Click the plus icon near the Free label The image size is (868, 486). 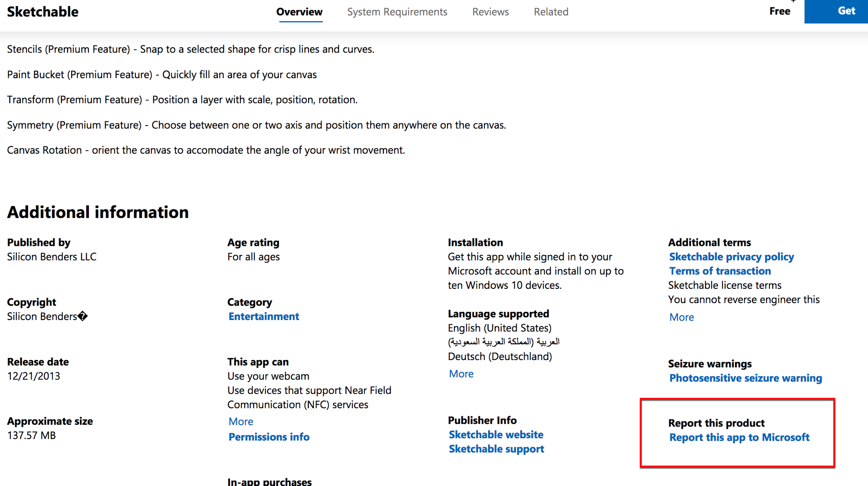(x=793, y=2)
